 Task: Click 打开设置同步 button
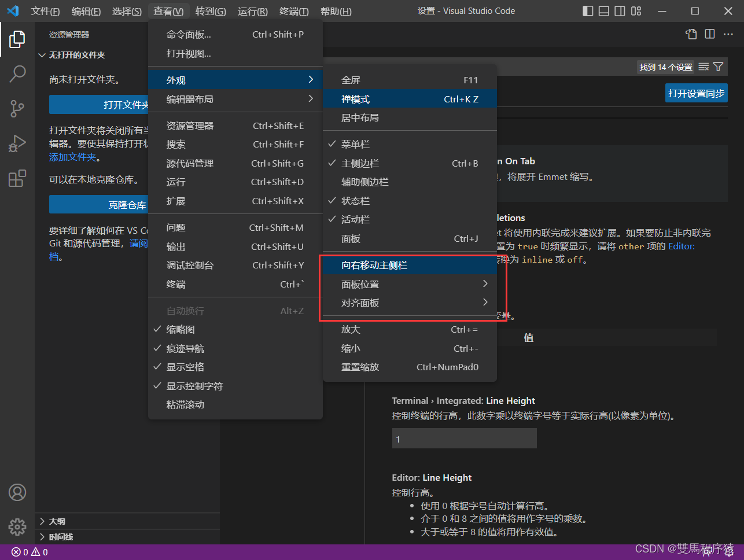(x=696, y=94)
